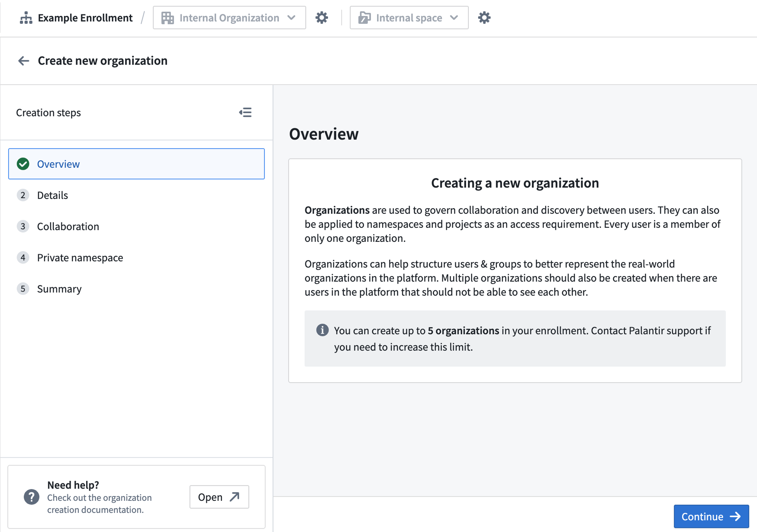The width and height of the screenshot is (757, 532).
Task: Click the green Overview checkmark icon
Action: (x=23, y=164)
